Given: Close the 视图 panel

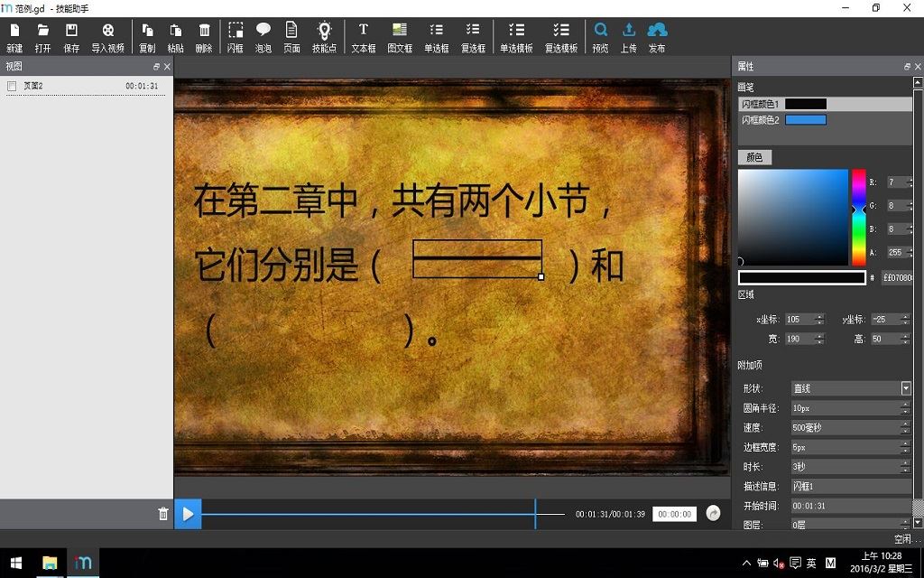Looking at the screenshot, I should point(167,67).
